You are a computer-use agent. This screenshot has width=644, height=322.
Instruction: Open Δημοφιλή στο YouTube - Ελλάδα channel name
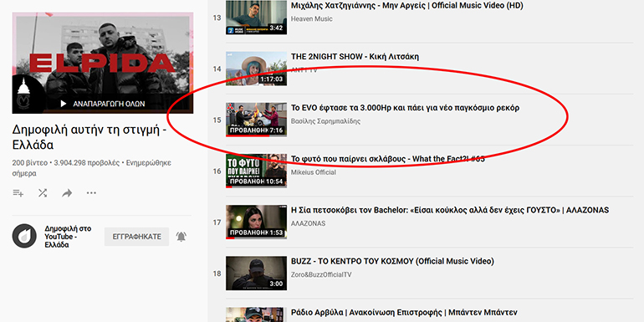[x=68, y=237]
